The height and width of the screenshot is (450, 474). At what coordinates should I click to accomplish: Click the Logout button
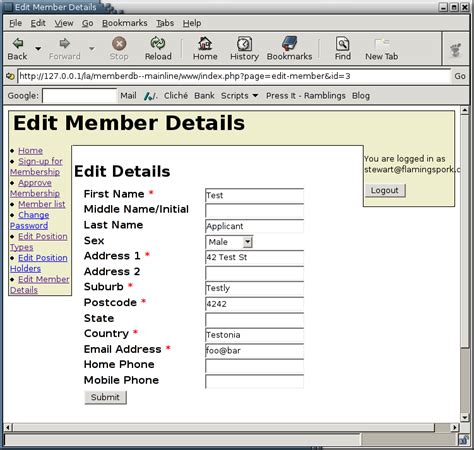[x=385, y=190]
